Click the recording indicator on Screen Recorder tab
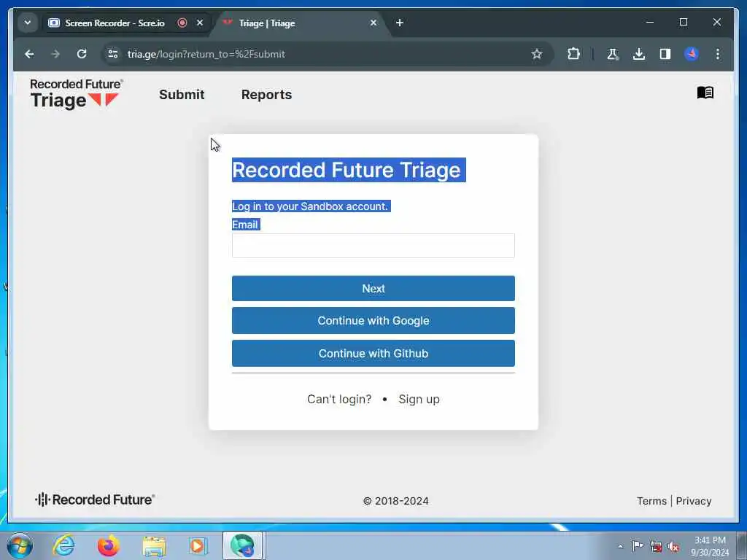 (182, 23)
